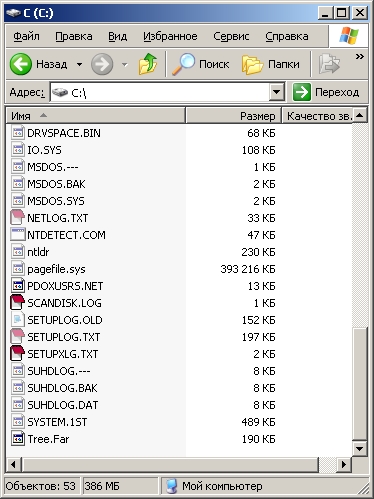374x499 pixels.
Task: Select the SUHDLOG.--- file name
Action: click(59, 371)
